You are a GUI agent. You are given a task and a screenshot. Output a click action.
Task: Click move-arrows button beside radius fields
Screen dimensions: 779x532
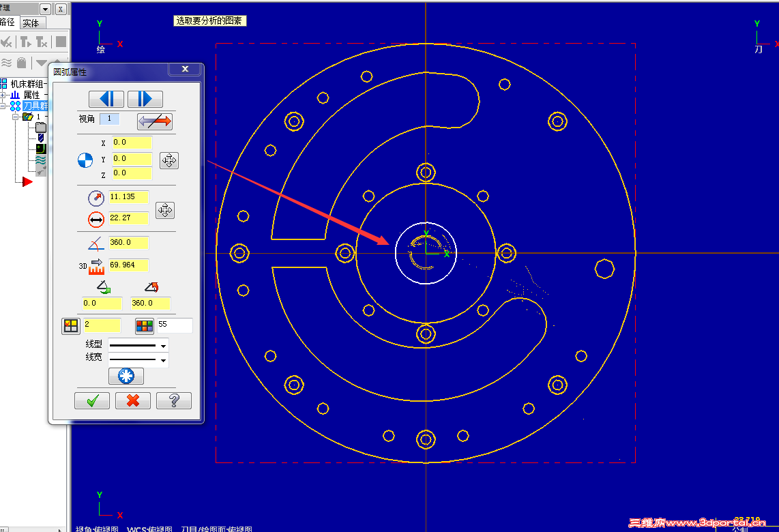pos(165,210)
